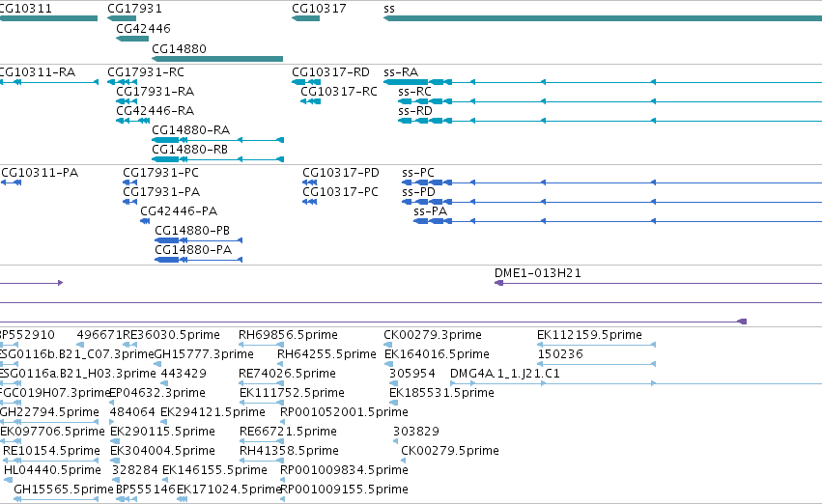The image size is (822, 504).
Task: Select the 328284 feature label
Action: [x=134, y=470]
